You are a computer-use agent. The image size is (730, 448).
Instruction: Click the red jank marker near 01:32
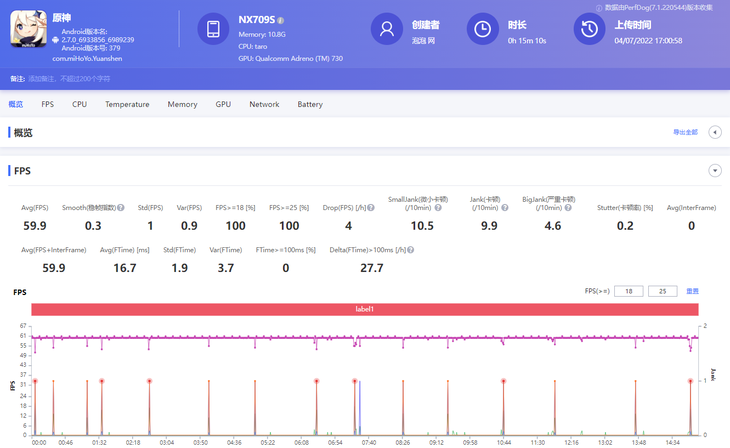click(x=101, y=381)
